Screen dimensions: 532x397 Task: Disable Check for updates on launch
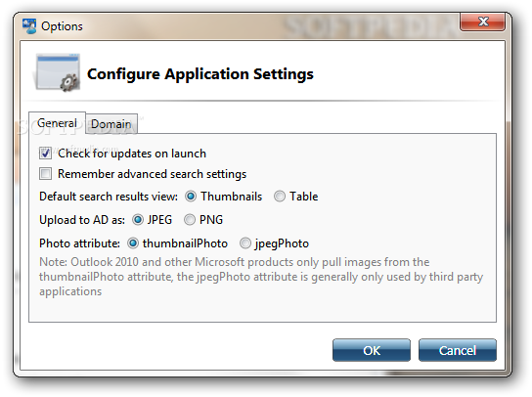click(45, 154)
